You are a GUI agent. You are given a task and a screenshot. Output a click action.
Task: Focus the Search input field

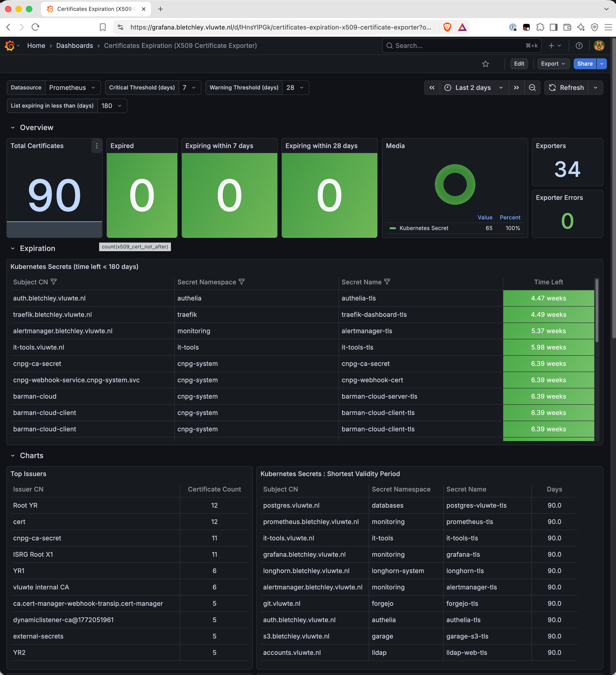click(x=462, y=46)
